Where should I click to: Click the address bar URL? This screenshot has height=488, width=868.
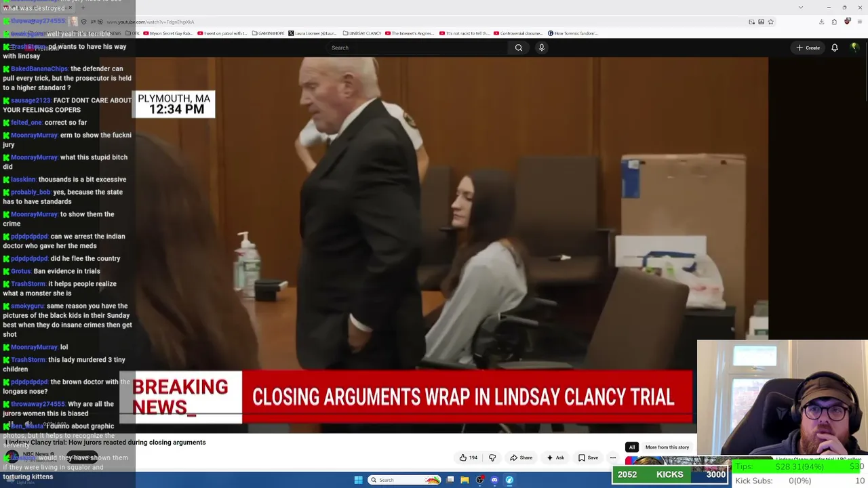[x=151, y=22]
